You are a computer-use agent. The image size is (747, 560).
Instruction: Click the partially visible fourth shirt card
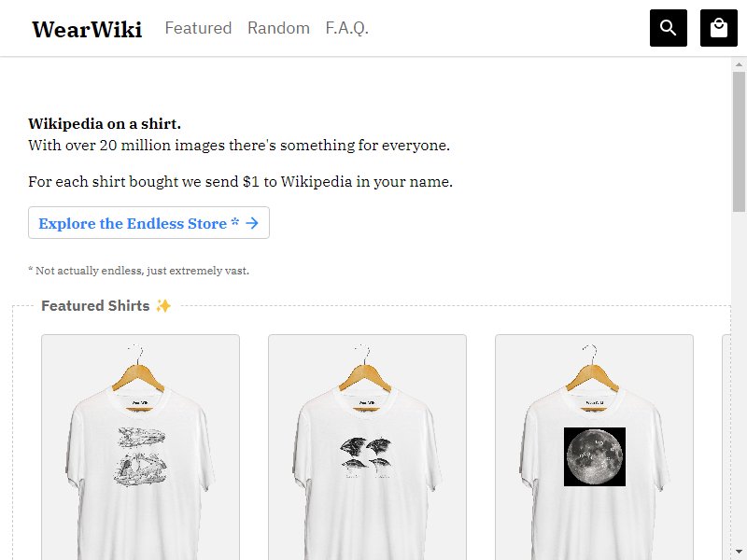coord(726,447)
